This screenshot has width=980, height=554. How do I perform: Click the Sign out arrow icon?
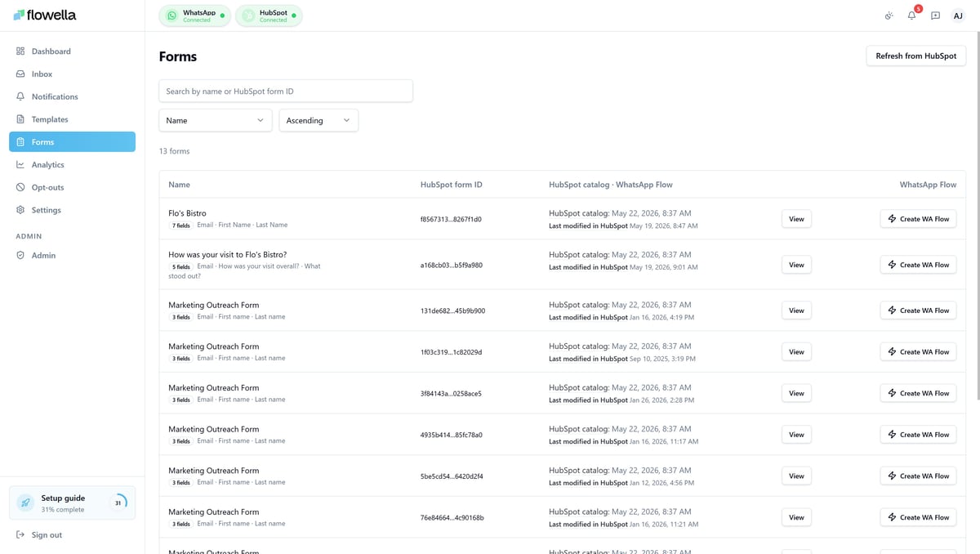click(x=20, y=535)
